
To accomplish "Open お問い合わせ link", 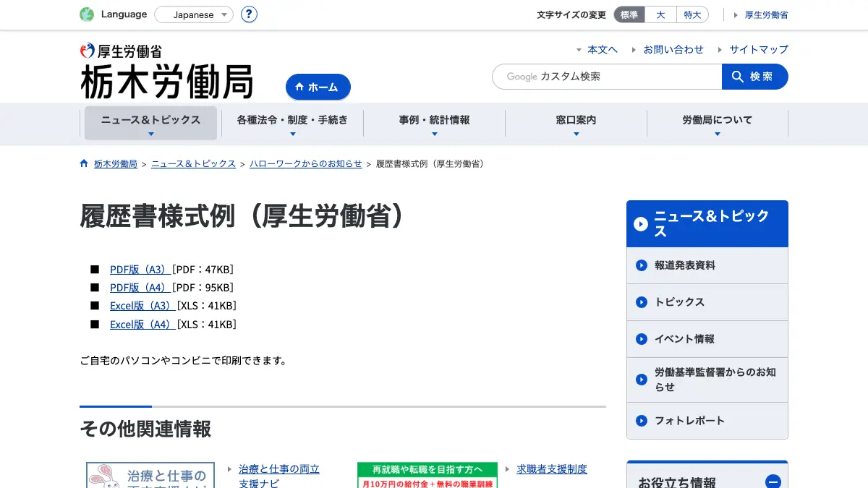I will pos(673,49).
